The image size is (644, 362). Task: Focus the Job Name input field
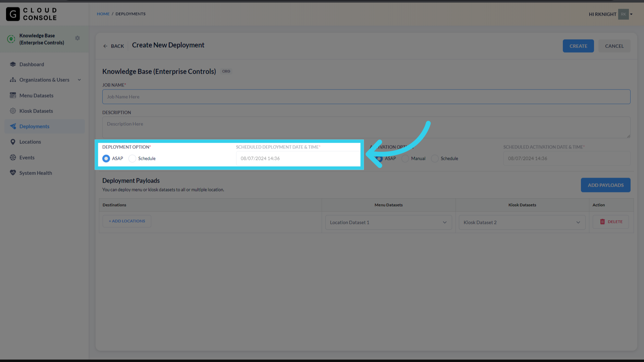pos(366,97)
